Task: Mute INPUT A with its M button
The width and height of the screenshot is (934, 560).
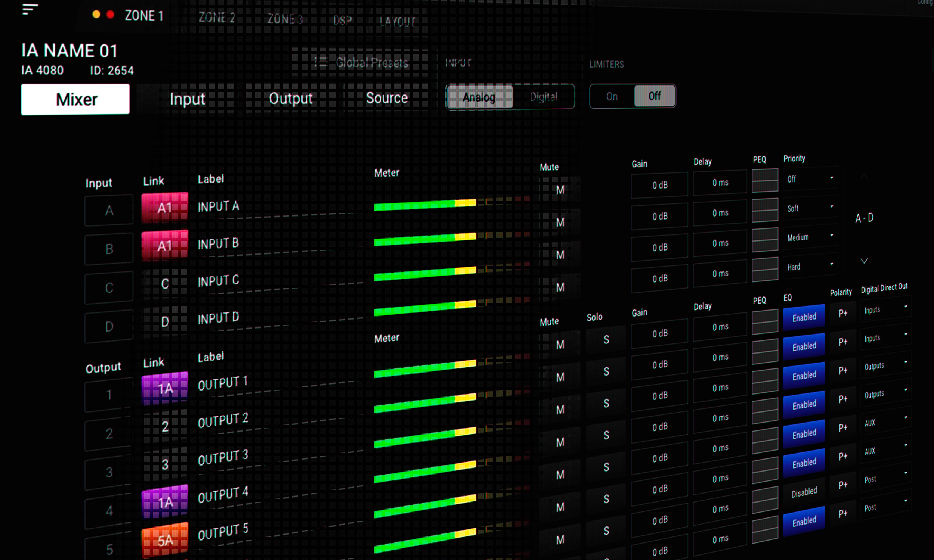Action: 560,190
